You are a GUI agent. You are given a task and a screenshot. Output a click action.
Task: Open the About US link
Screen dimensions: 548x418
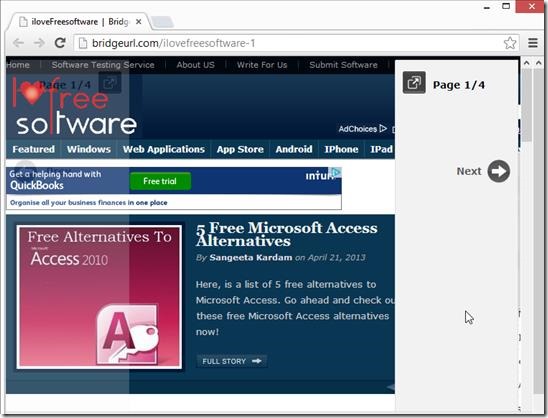195,65
